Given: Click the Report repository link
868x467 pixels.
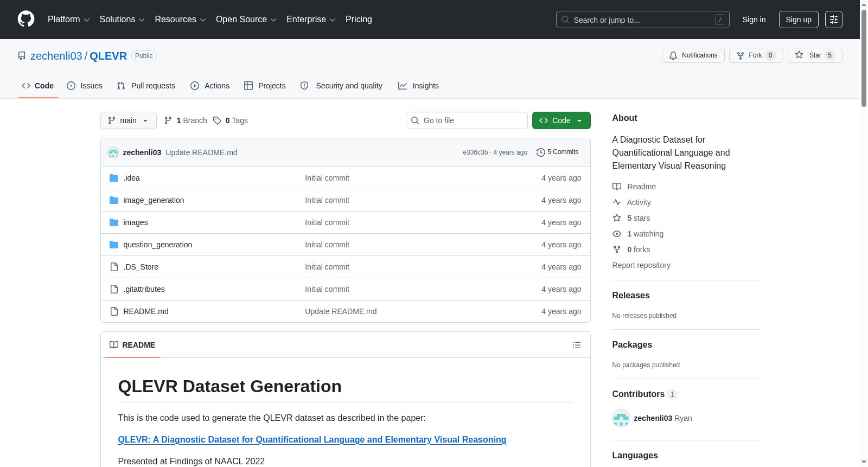Looking at the screenshot, I should 641,265.
